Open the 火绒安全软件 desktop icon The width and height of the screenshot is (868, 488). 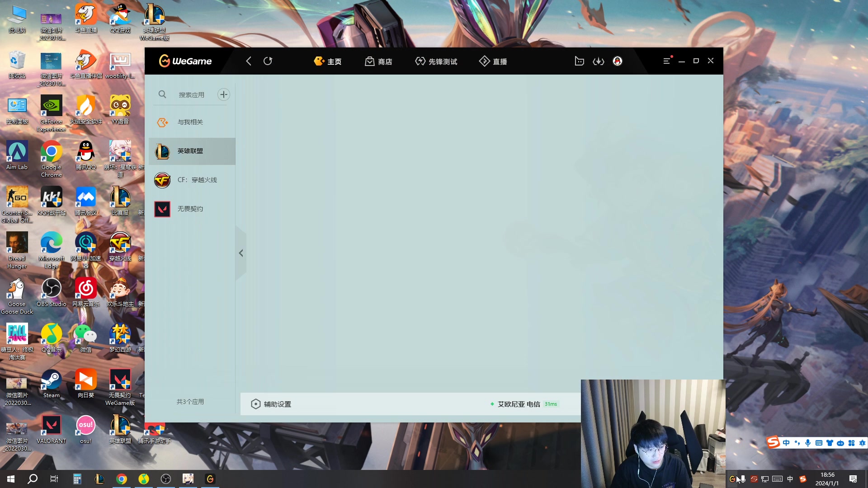(86, 110)
